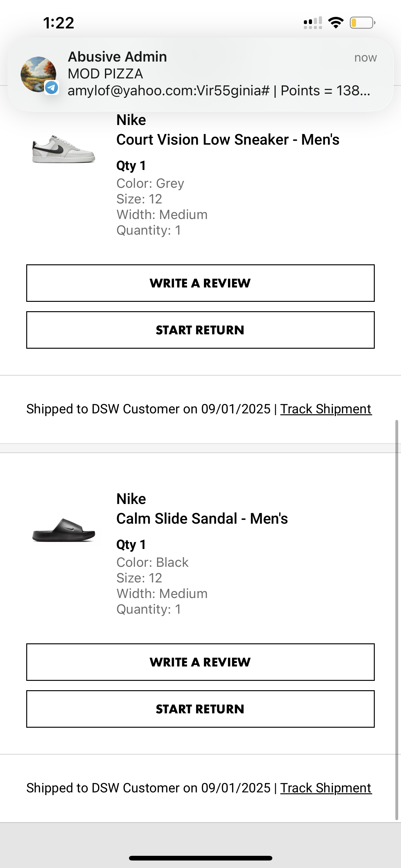401x868 pixels.
Task: Tap the notification's "now" timestamp
Action: click(x=365, y=57)
